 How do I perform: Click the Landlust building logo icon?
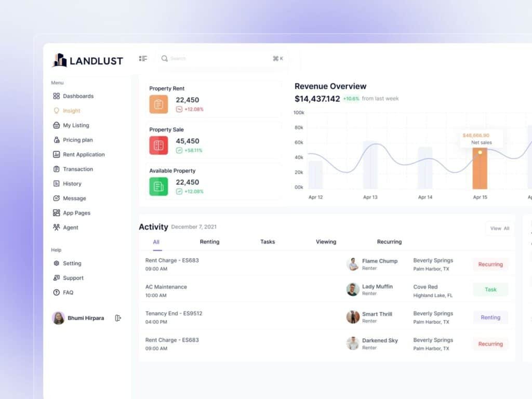pos(60,60)
